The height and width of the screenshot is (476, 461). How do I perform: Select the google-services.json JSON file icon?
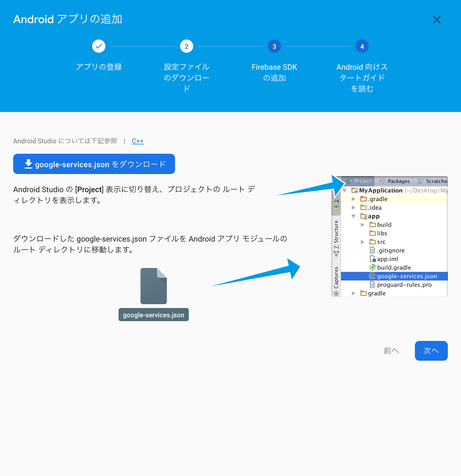(x=372, y=276)
